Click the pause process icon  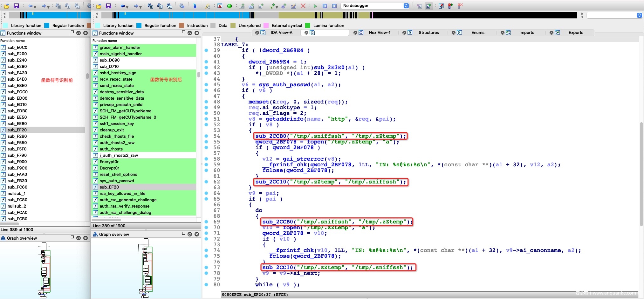(325, 6)
